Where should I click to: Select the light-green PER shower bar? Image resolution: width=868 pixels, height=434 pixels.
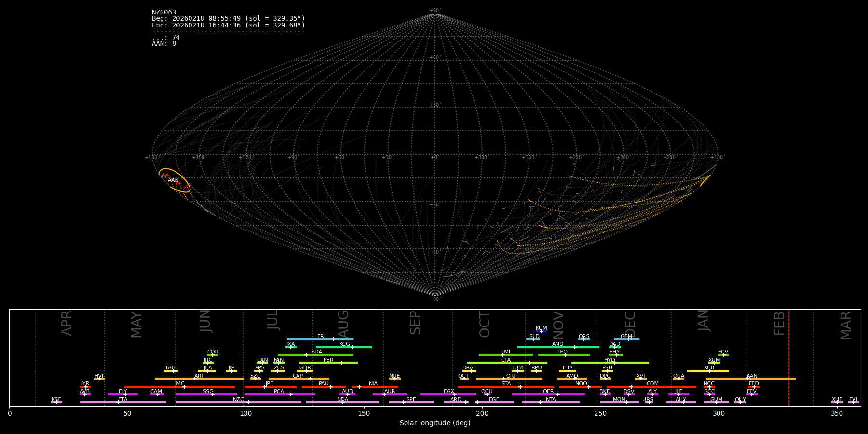coord(328,363)
